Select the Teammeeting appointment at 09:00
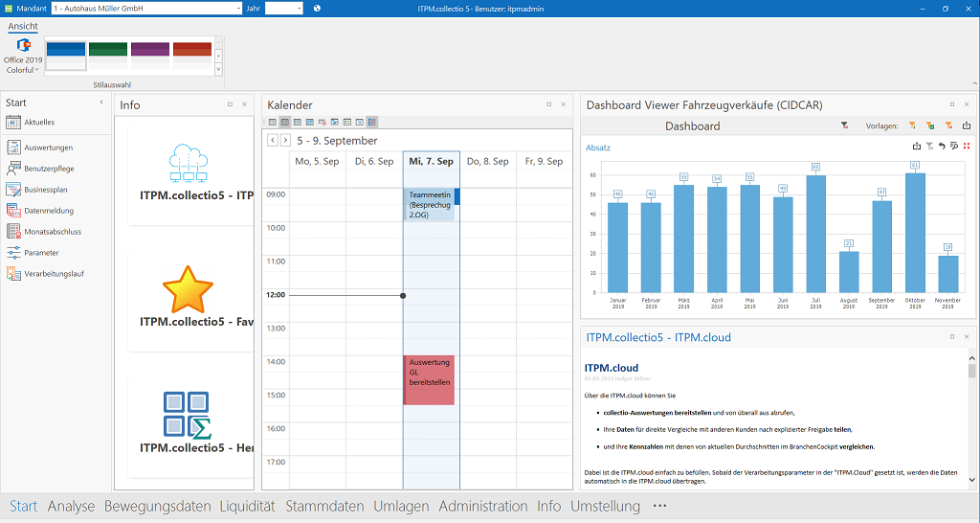The height and width of the screenshot is (523, 980). [x=430, y=205]
